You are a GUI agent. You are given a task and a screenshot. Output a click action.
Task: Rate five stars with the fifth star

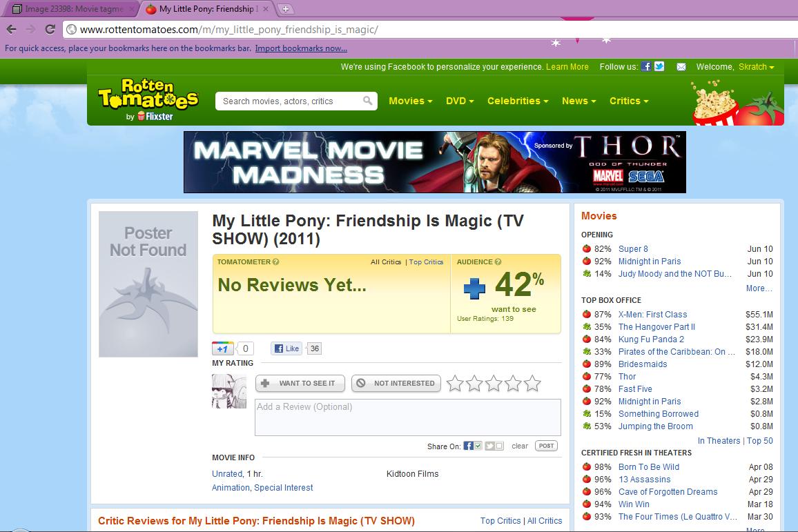pyautogui.click(x=532, y=383)
